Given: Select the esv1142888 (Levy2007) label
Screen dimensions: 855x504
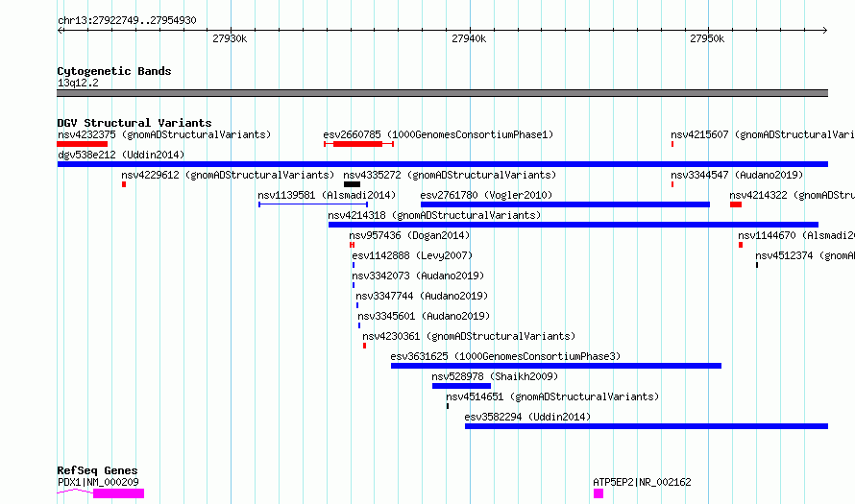Looking at the screenshot, I should [x=412, y=255].
